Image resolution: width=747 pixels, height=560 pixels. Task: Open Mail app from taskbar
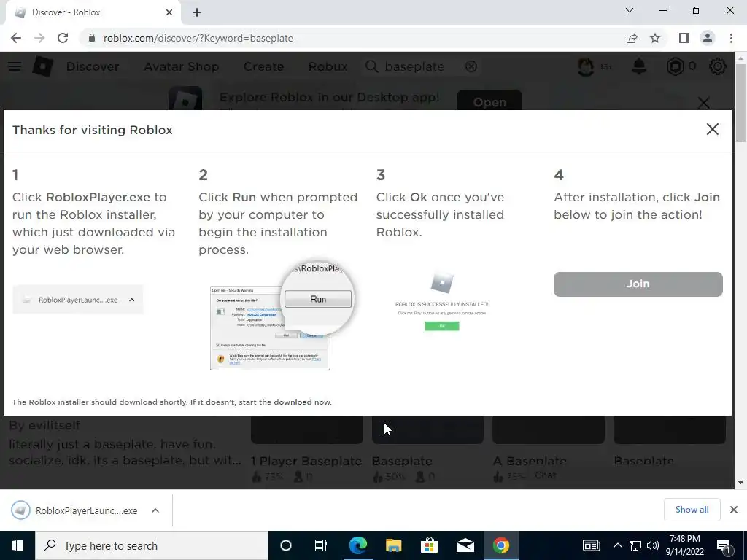tap(465, 545)
